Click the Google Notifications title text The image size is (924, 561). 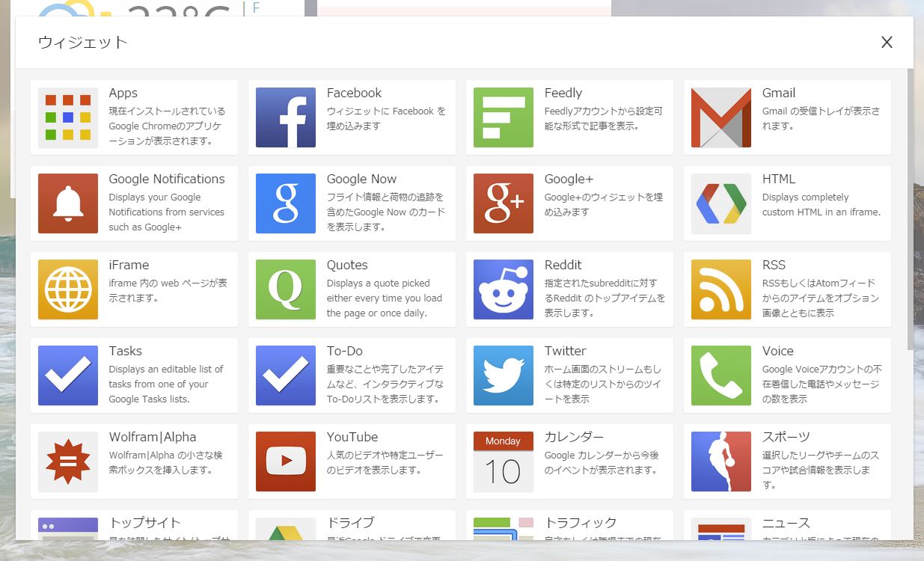click(167, 179)
